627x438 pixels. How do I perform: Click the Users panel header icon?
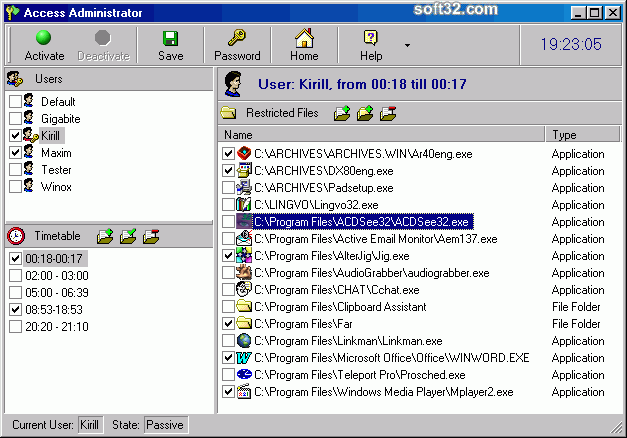pos(15,79)
